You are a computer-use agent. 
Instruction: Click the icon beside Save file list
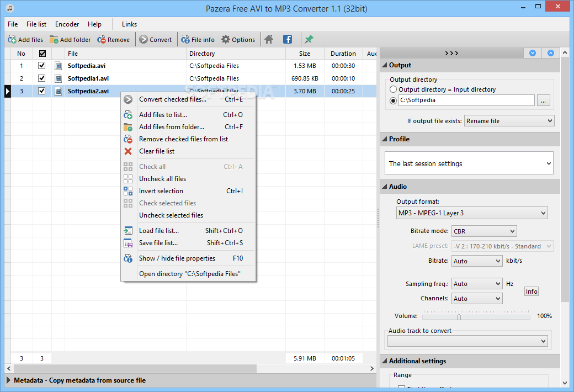(x=127, y=243)
